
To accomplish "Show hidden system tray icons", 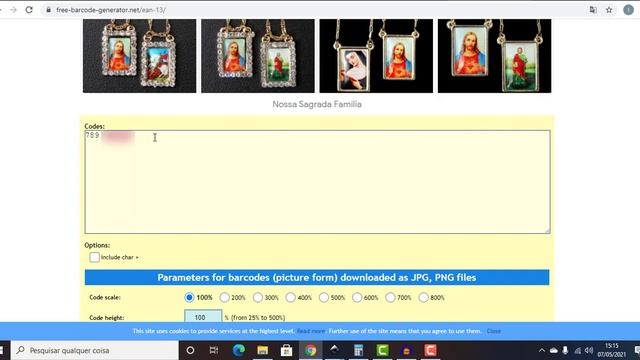I will tap(542, 350).
